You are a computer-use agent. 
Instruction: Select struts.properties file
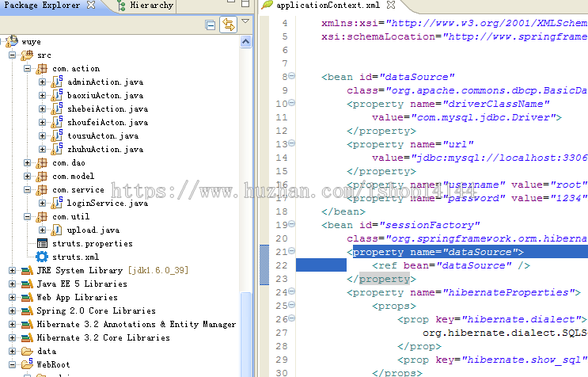tap(93, 244)
